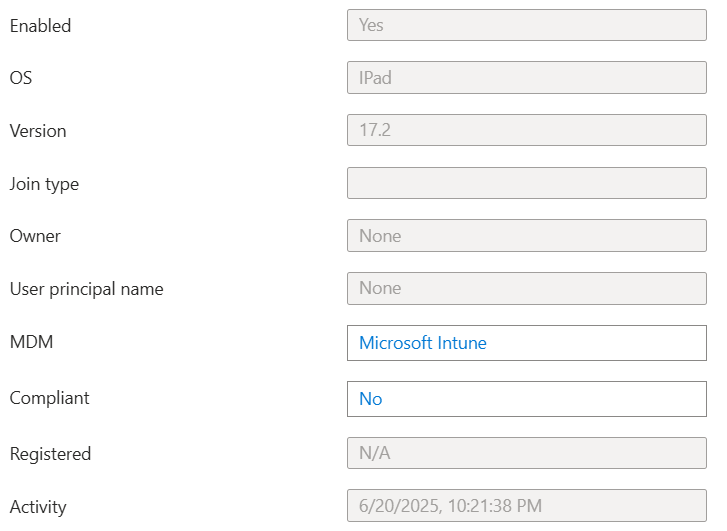Click the 'OS' label text
This screenshot has height=531, width=727.
[x=21, y=78]
